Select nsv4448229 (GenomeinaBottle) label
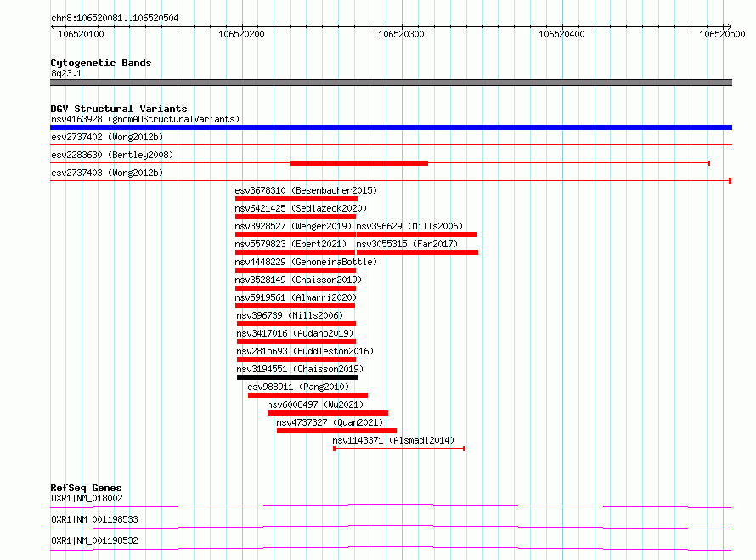This screenshot has width=756, height=560. pyautogui.click(x=306, y=262)
